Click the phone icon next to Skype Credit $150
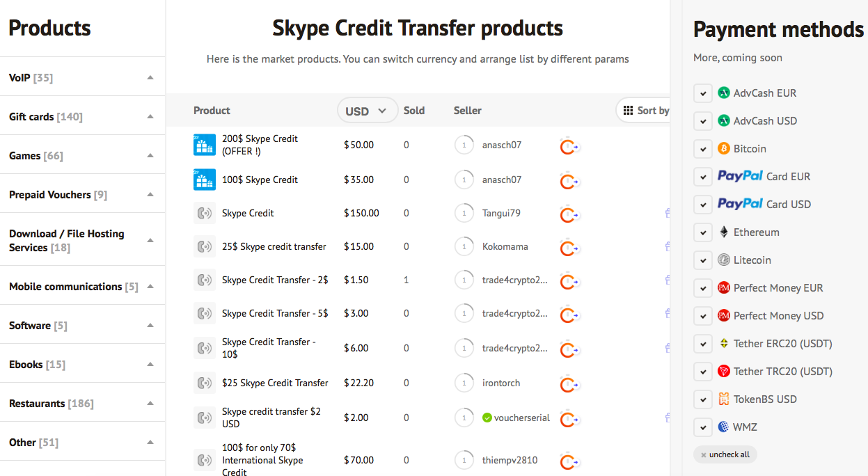The width and height of the screenshot is (868, 476). (205, 213)
